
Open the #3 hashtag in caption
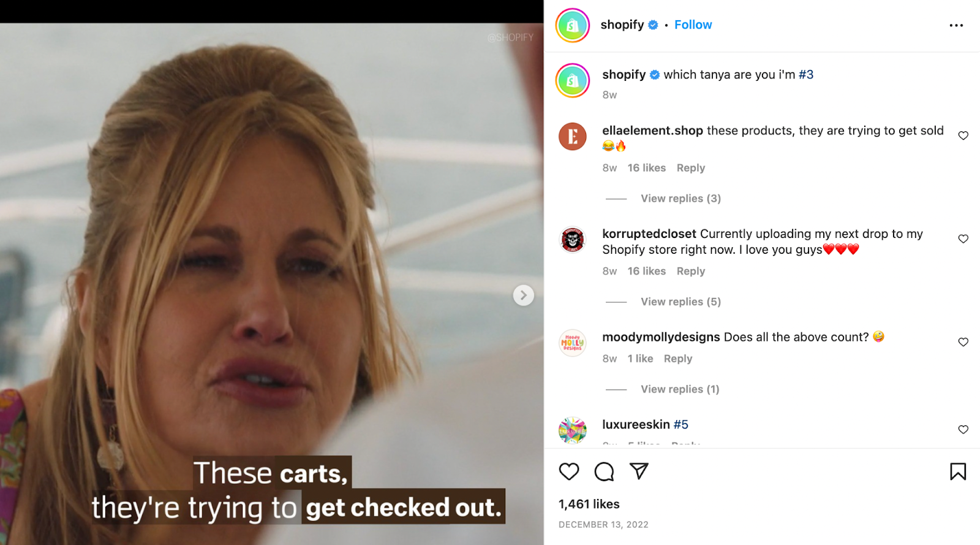(x=806, y=75)
